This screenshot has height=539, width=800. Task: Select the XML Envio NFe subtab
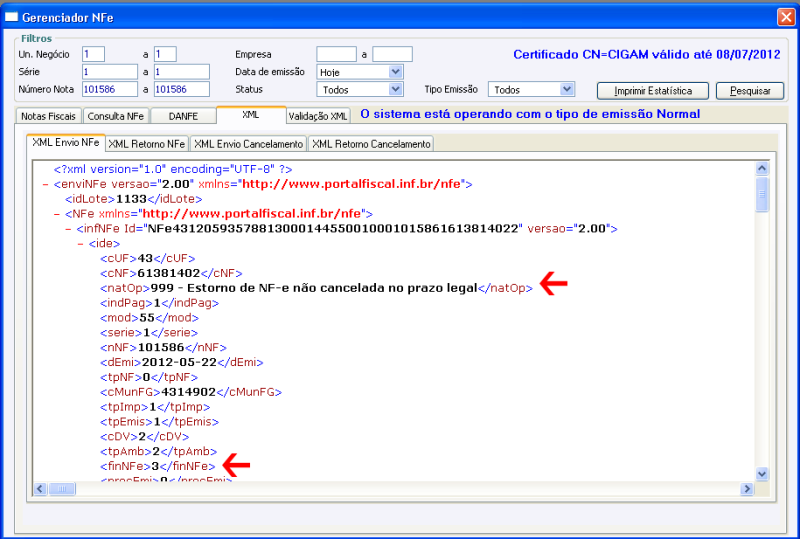[66, 143]
